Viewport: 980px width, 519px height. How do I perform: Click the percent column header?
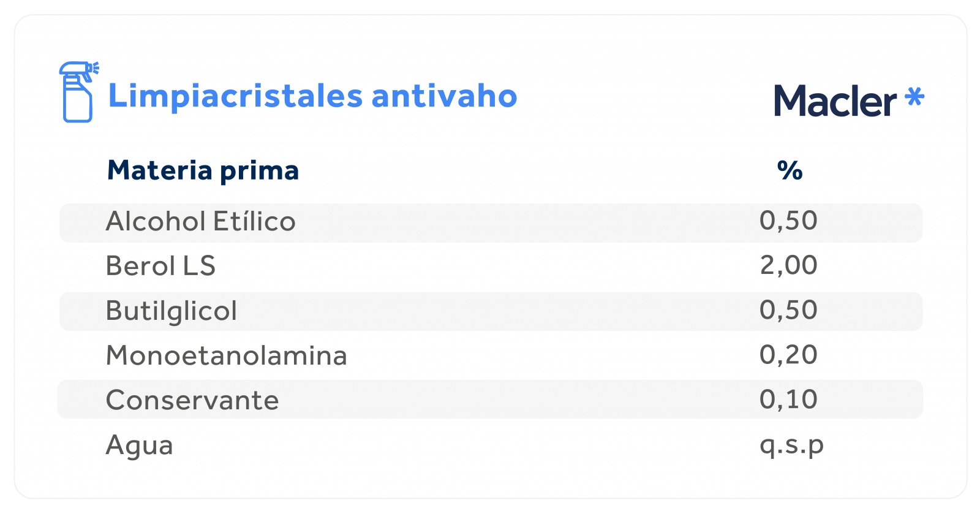(x=790, y=170)
